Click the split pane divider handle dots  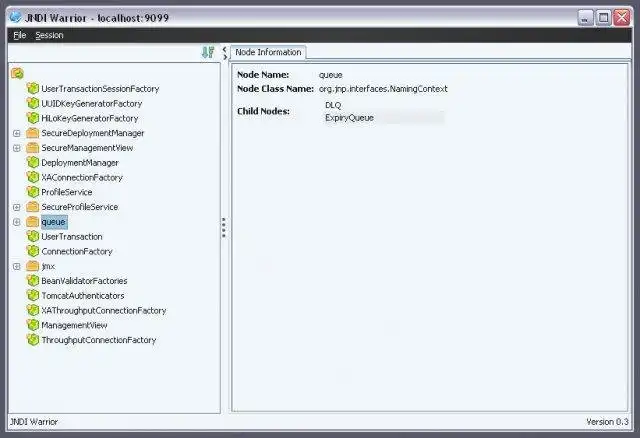(224, 227)
